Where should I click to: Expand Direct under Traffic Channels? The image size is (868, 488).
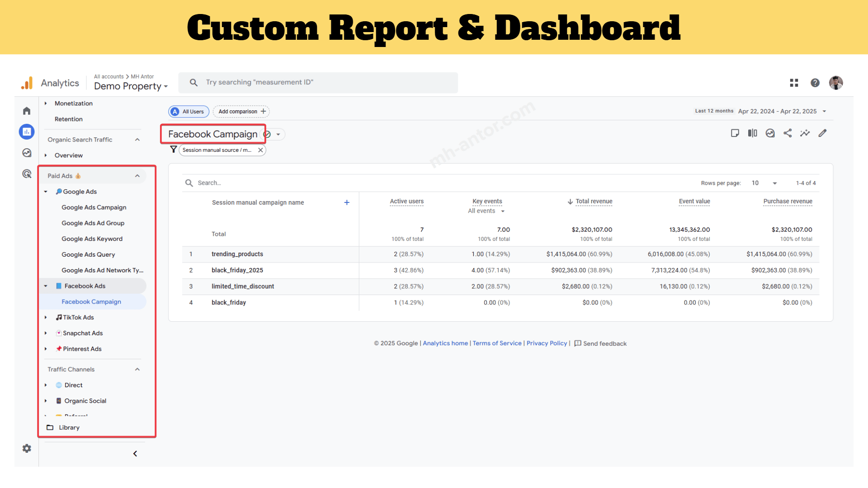(46, 385)
